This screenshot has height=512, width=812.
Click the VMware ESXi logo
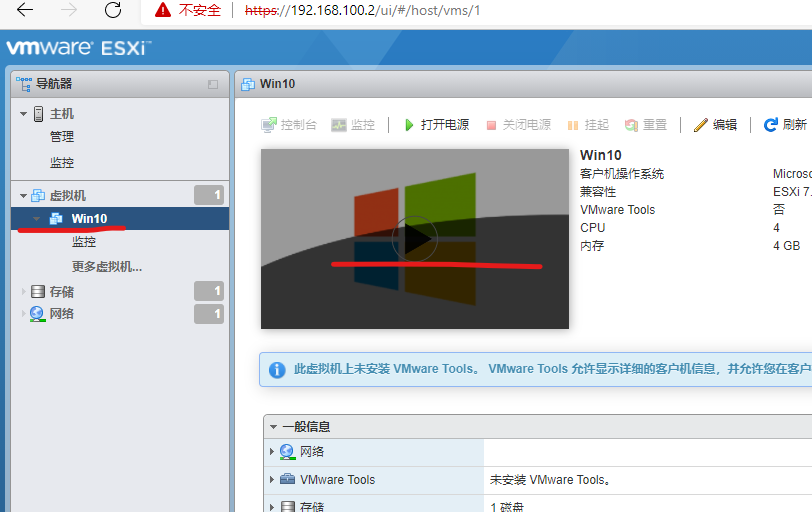[79, 48]
